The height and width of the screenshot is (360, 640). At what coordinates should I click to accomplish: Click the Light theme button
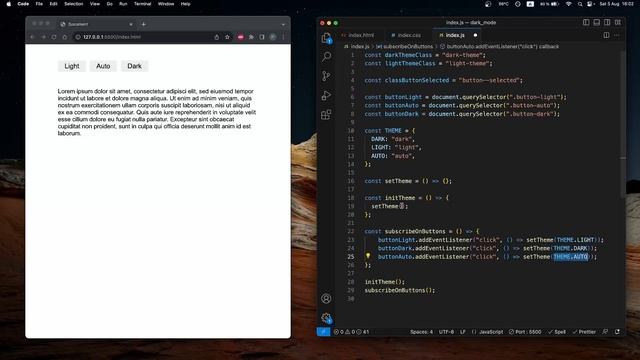click(x=72, y=66)
